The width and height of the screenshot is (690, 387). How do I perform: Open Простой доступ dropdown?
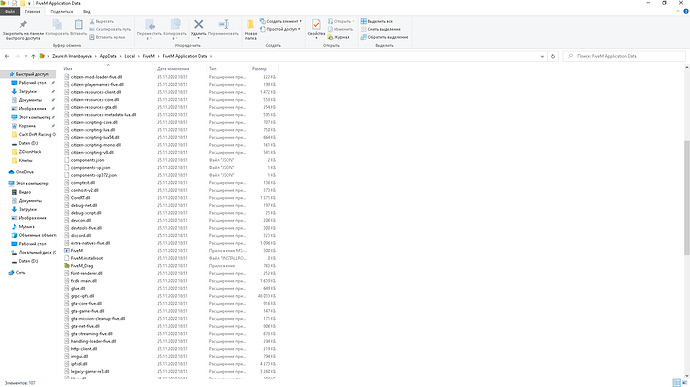[x=280, y=29]
